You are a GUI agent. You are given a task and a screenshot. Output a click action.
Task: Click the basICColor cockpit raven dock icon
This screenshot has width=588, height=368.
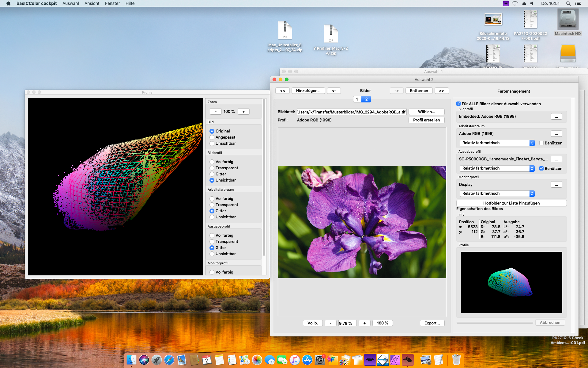point(408,360)
